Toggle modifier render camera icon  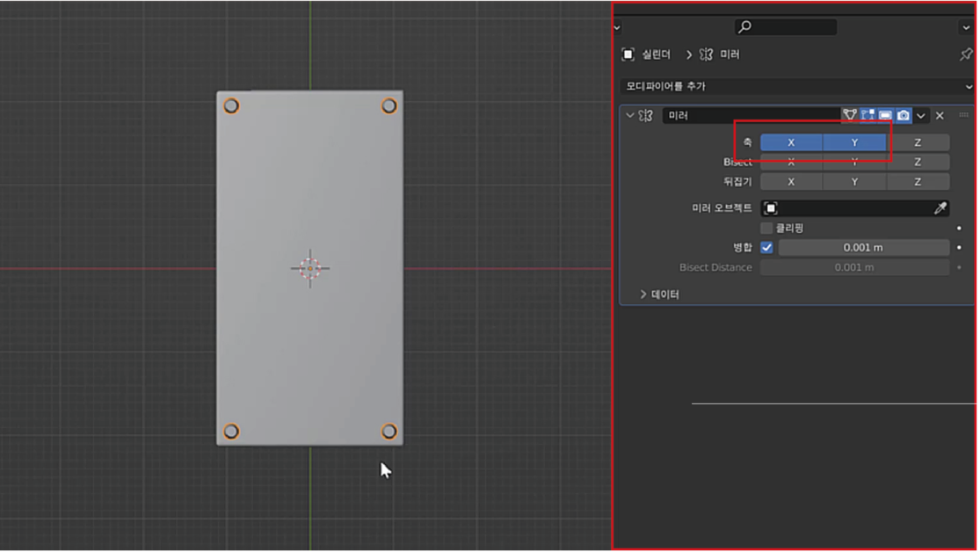[904, 115]
